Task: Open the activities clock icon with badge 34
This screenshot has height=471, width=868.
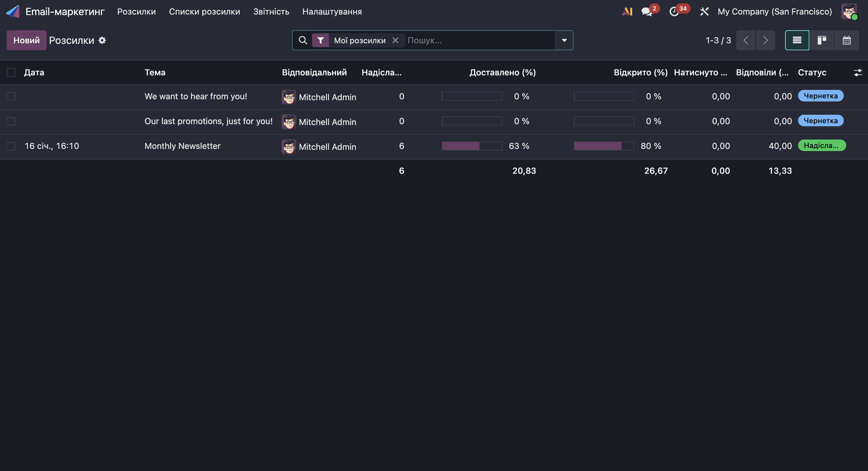Action: tap(674, 12)
